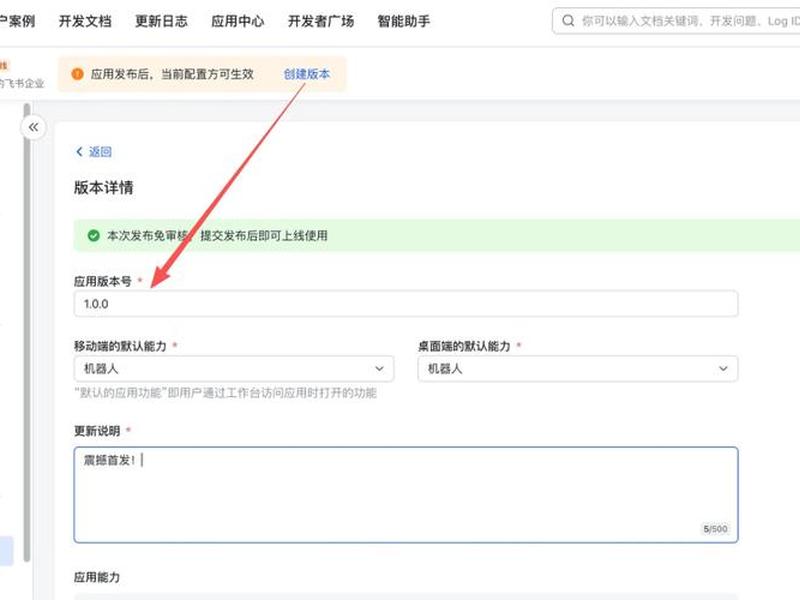Click the 应用版本号 input with 1.0.0
The image size is (800, 600).
coord(406,304)
